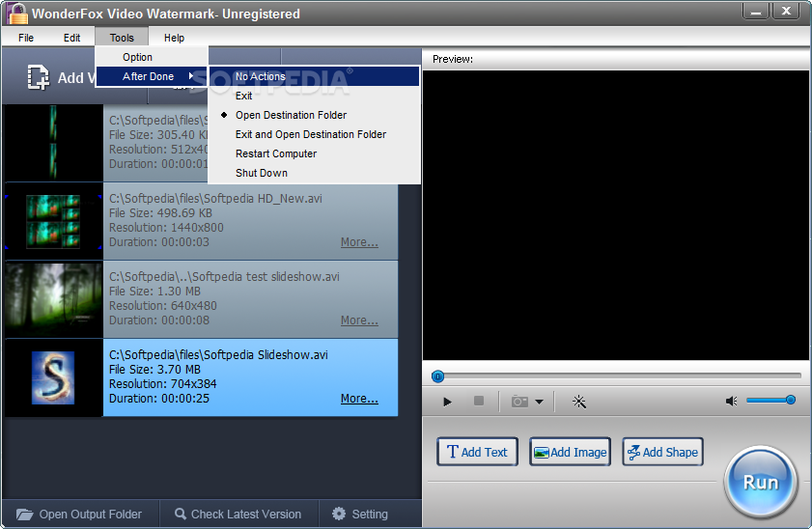Viewport: 812px width, 529px height.
Task: Select No Actions after done
Action: pos(315,76)
